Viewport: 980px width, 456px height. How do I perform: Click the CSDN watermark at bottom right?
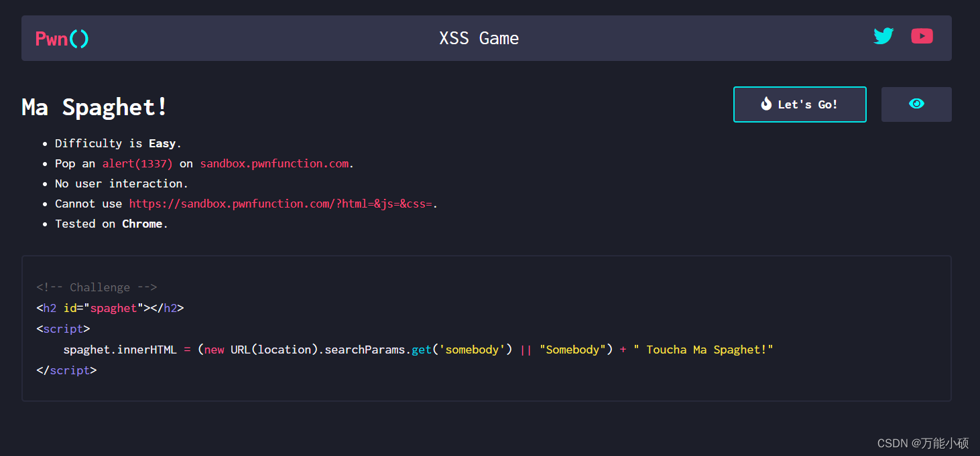click(923, 443)
